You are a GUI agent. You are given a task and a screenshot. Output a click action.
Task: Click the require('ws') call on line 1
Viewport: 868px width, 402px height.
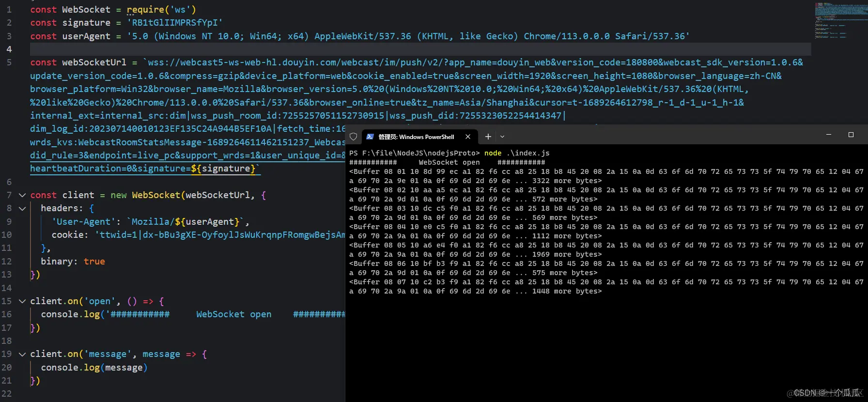[x=161, y=10]
